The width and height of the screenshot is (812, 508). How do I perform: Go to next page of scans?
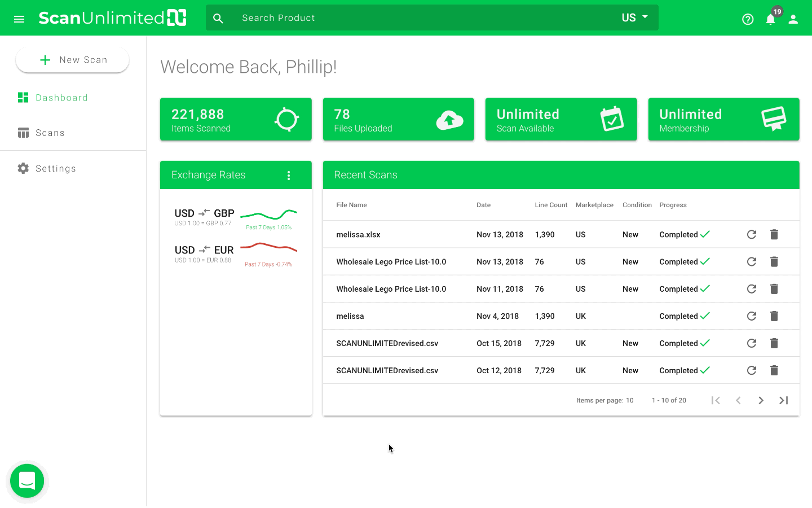click(761, 400)
